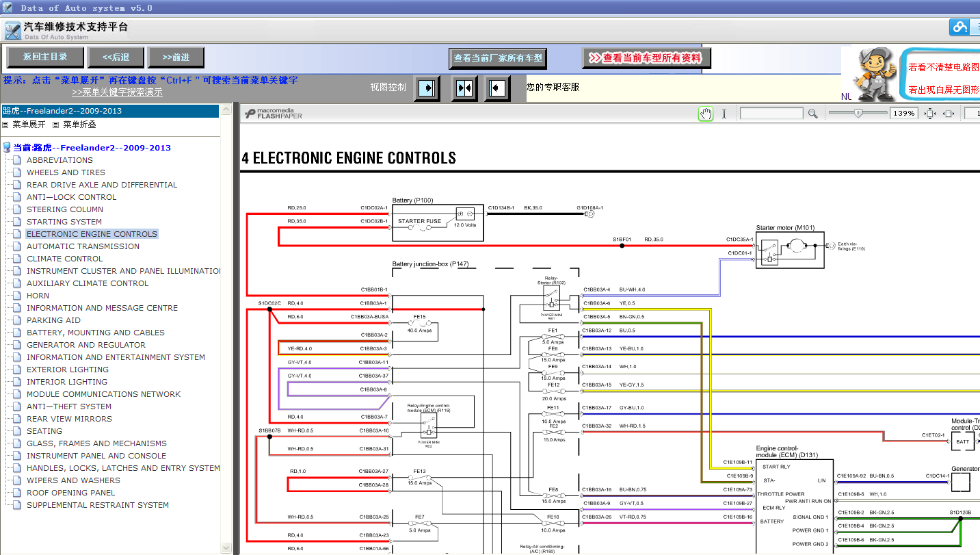Select STEERING COLUMN in the tree
980x555 pixels.
pyautogui.click(x=65, y=209)
